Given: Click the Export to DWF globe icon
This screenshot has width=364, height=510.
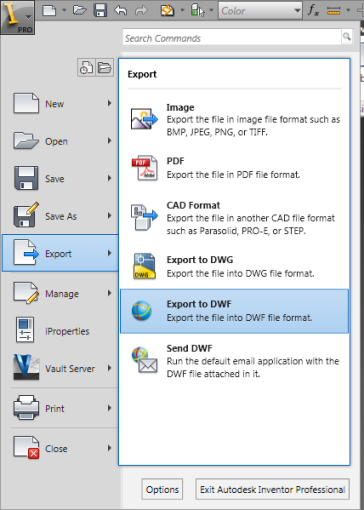Looking at the screenshot, I should click(142, 311).
